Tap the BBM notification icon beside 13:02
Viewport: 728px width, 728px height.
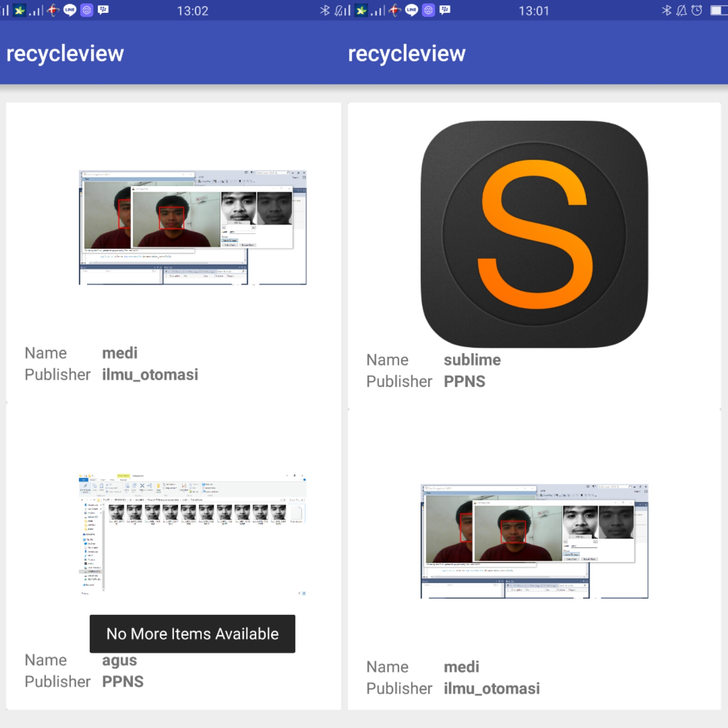(103, 10)
